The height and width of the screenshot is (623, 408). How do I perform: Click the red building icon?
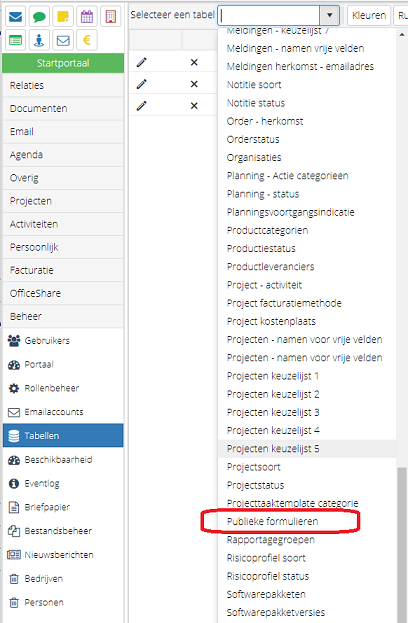(110, 17)
